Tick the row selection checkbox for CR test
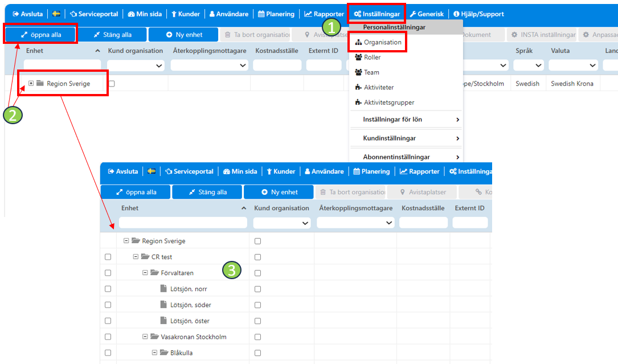The image size is (618, 364). pyautogui.click(x=108, y=257)
